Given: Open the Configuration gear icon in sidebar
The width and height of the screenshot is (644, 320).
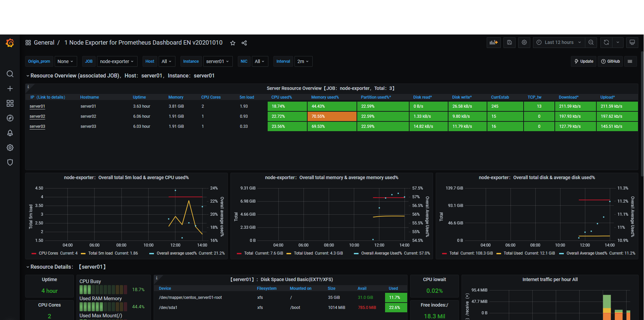Looking at the screenshot, I should [10, 148].
